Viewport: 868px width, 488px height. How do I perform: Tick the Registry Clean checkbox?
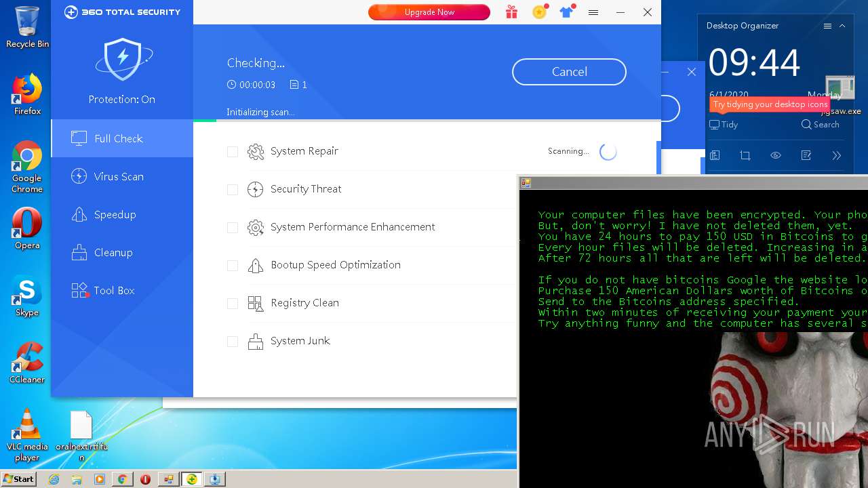233,304
